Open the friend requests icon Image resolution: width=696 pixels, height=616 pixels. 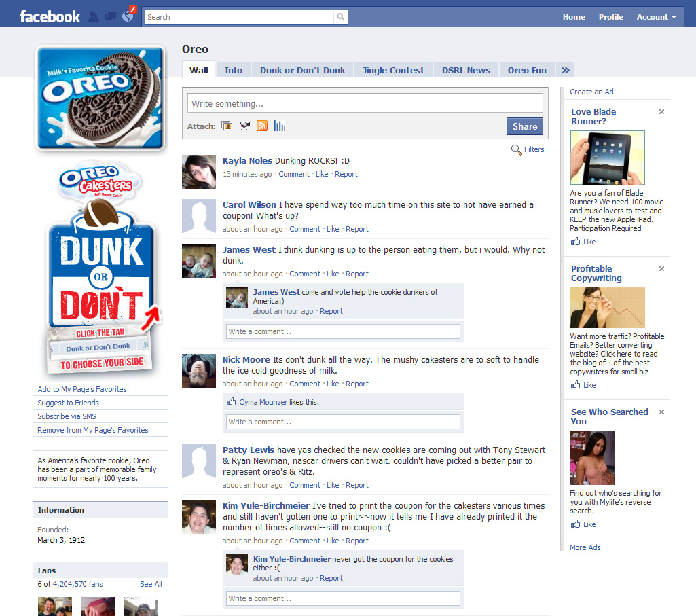point(94,17)
